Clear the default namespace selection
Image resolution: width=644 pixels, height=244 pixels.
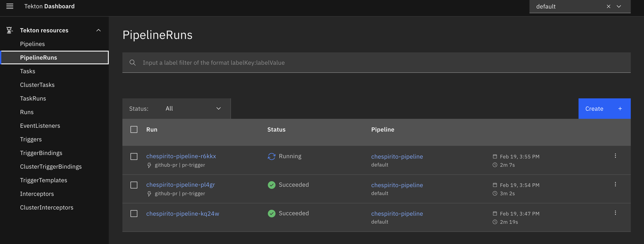point(609,6)
